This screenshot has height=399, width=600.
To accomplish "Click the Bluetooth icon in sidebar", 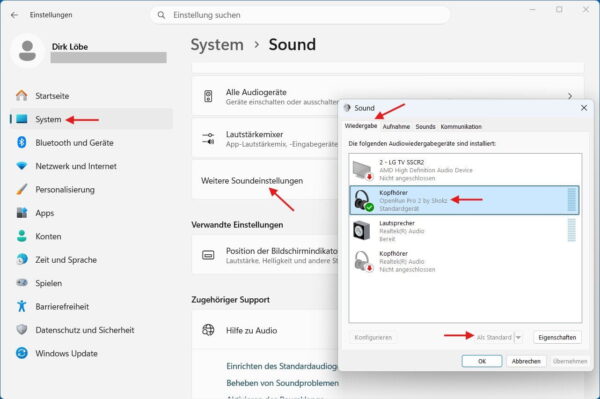I will [22, 142].
